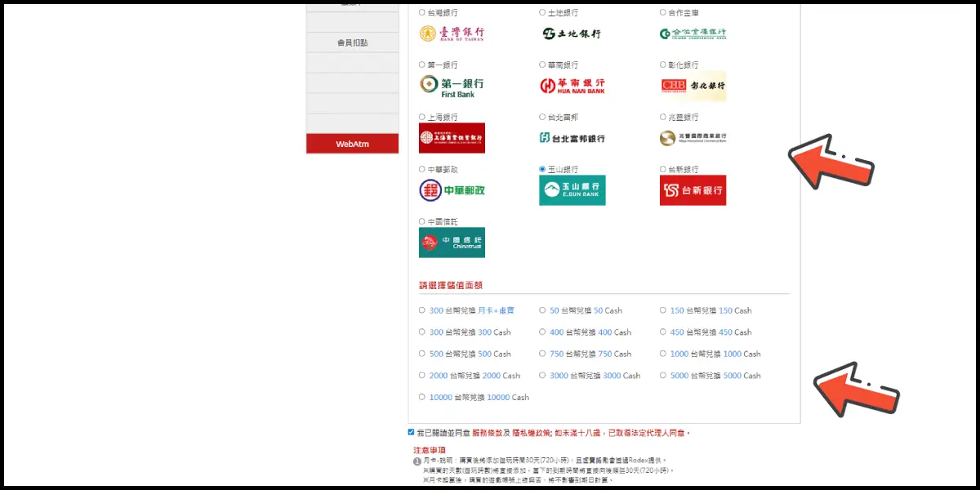Image resolution: width=980 pixels, height=490 pixels.
Task: Open the 隱私權政策 privacy policy link
Action: (530, 433)
